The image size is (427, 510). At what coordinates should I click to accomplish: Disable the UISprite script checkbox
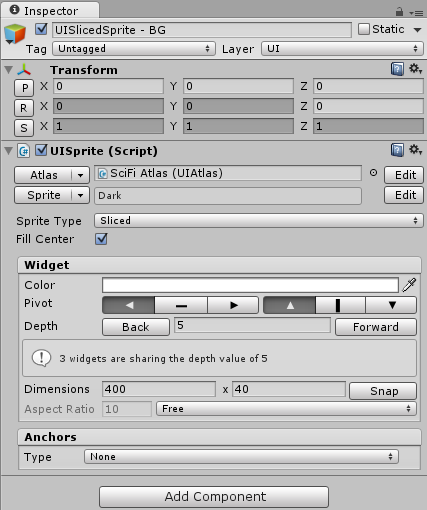coord(41,150)
